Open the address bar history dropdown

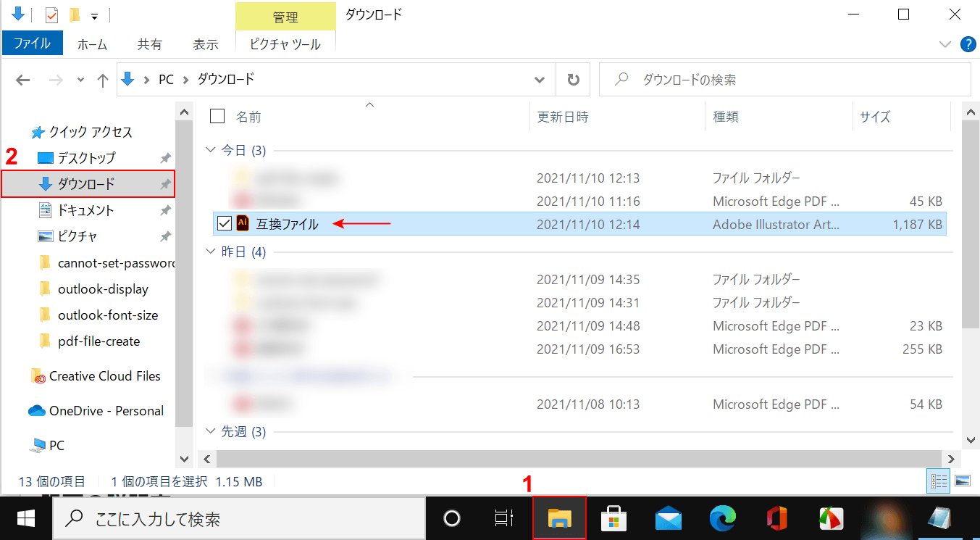(540, 80)
